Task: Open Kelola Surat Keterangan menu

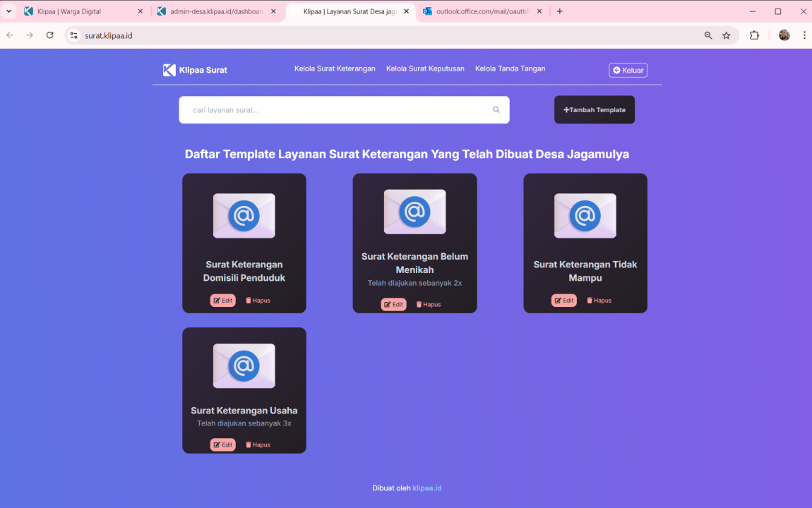Action: click(335, 68)
